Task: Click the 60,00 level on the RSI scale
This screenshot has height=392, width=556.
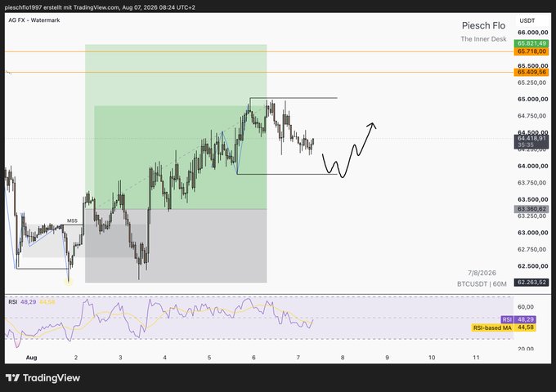Action: 526,307
